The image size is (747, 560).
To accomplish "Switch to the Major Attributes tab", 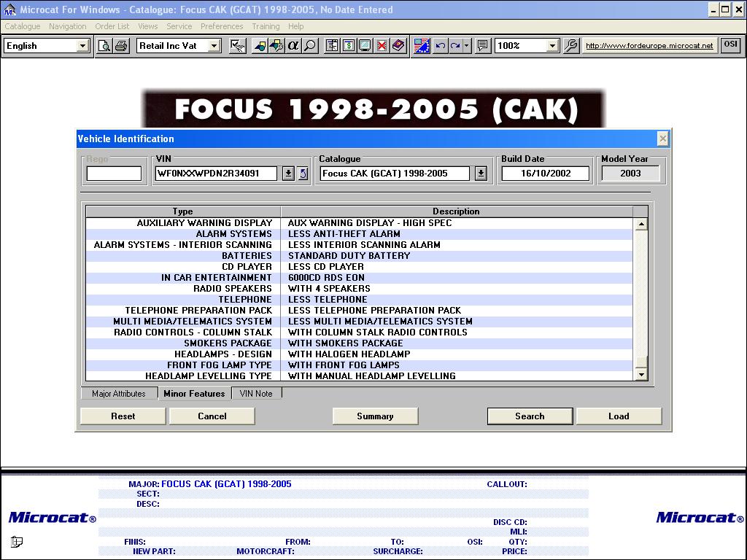I will (x=119, y=394).
